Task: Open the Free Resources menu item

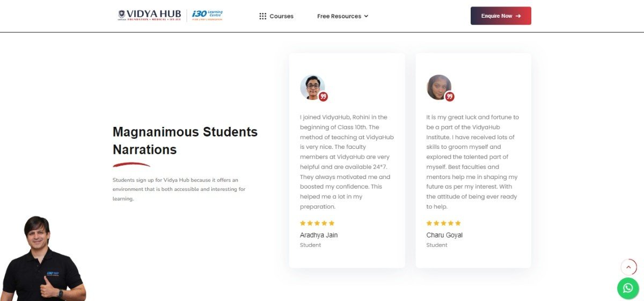Action: pos(339,16)
